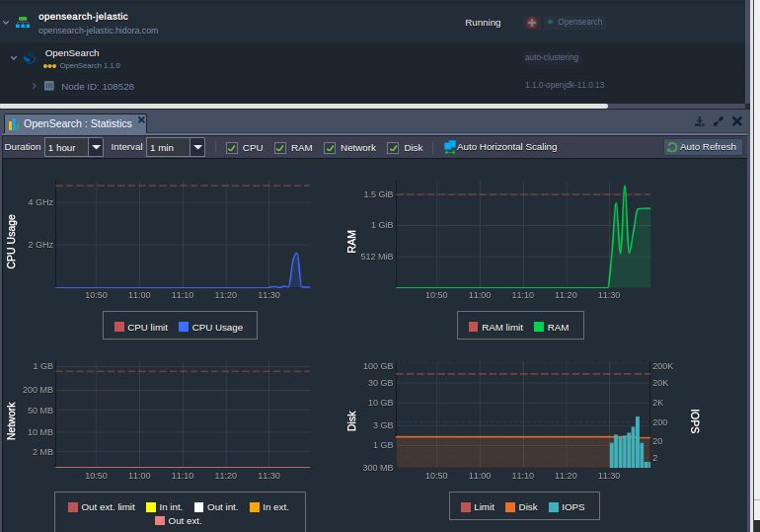This screenshot has width=760, height=532.
Task: Click the tallest IOPS bar in Disk chart
Action: click(x=638, y=441)
